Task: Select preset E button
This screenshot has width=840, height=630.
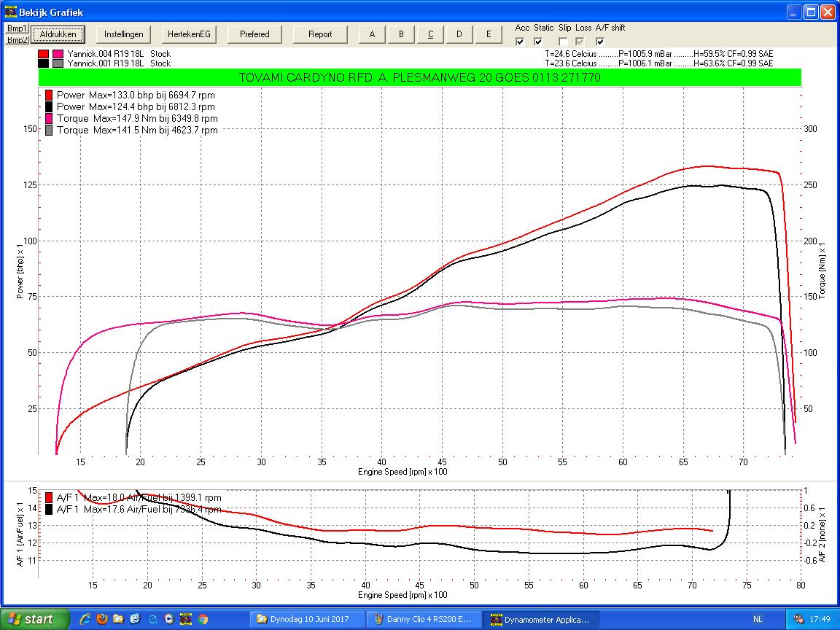Action: pos(488,34)
